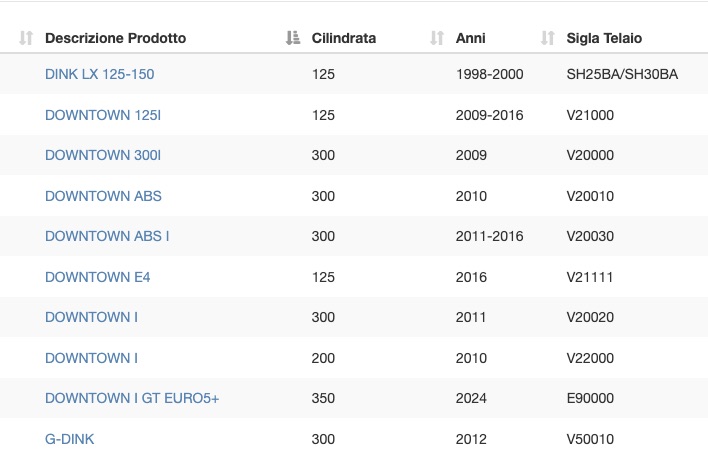Toggle sorting on Anni column icon
The width and height of the screenshot is (708, 466).
tap(437, 38)
